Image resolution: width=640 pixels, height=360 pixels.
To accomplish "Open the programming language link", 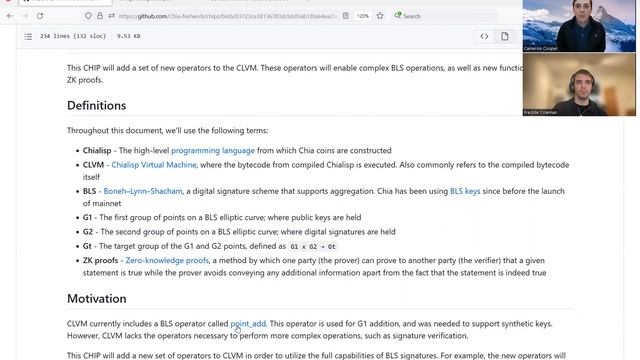I will point(213,151).
